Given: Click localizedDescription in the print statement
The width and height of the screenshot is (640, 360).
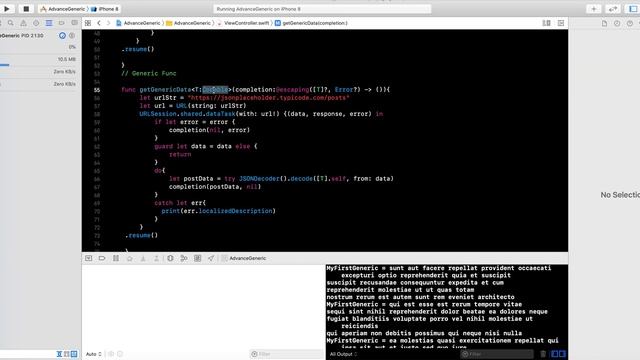Looking at the screenshot, I should (236, 211).
